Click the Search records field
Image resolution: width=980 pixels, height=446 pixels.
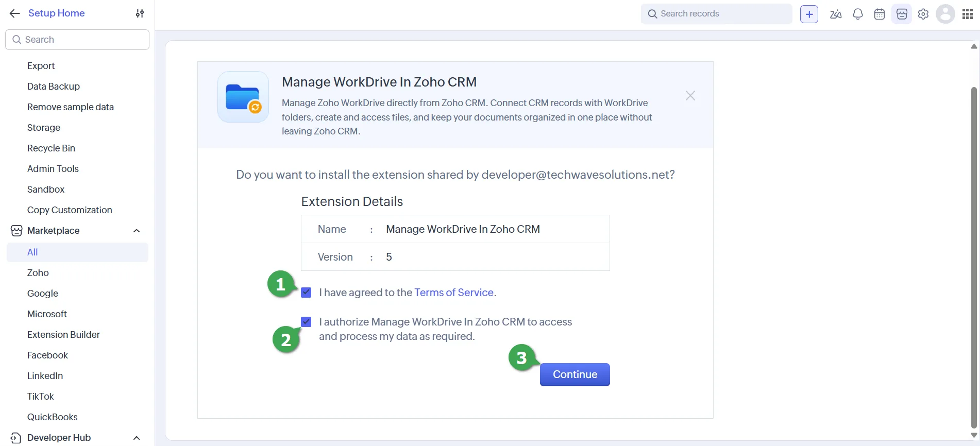(716, 14)
